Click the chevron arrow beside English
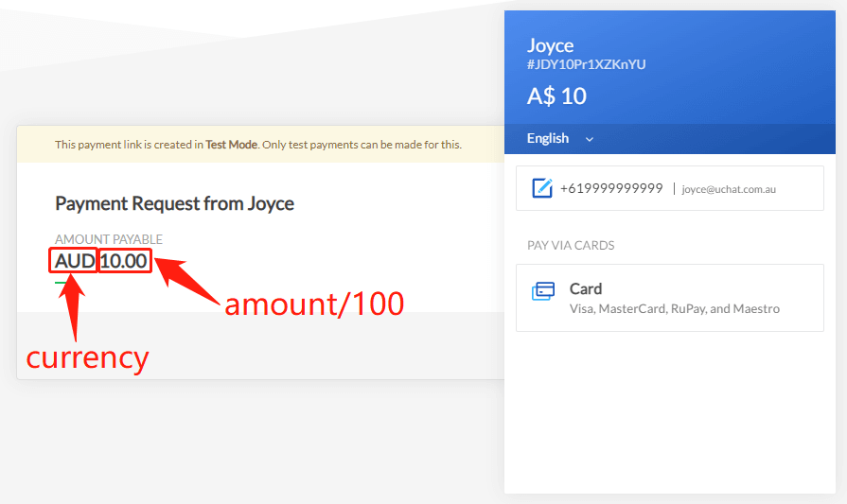Screen dimensions: 847x504 [590, 139]
